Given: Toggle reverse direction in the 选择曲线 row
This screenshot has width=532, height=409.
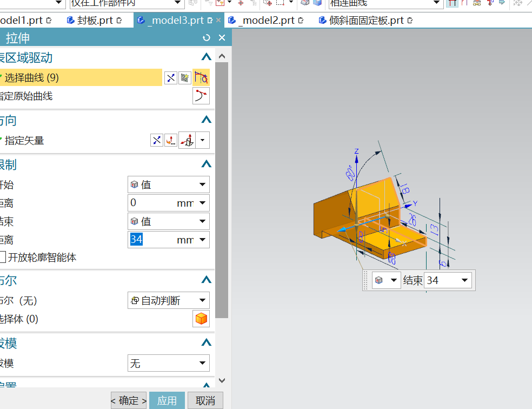Looking at the screenshot, I should tap(170, 77).
